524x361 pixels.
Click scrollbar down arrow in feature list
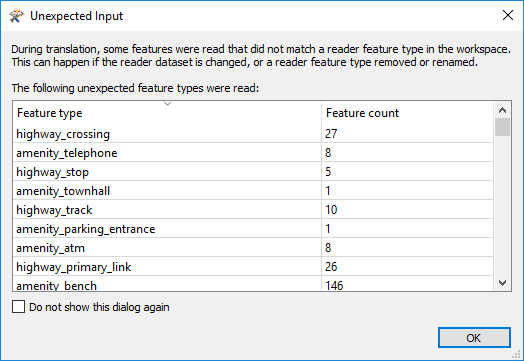[502, 283]
